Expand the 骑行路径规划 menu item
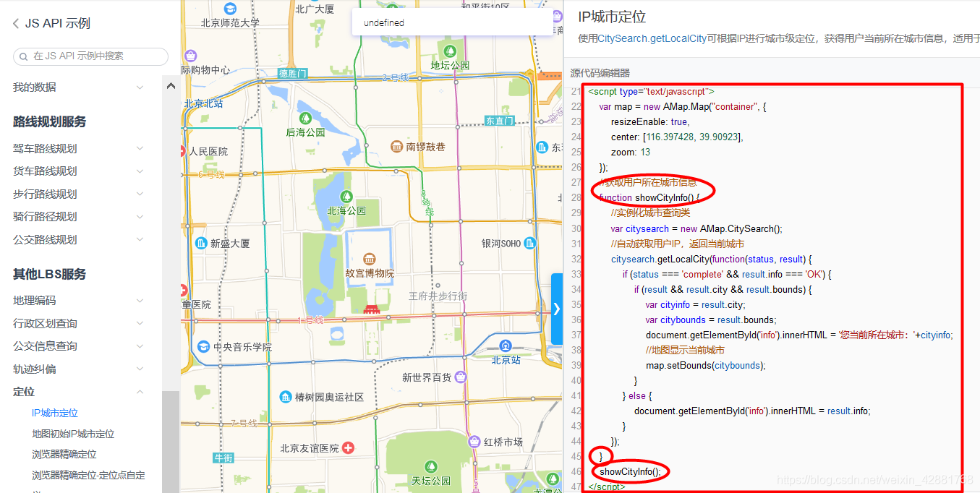 pyautogui.click(x=140, y=217)
